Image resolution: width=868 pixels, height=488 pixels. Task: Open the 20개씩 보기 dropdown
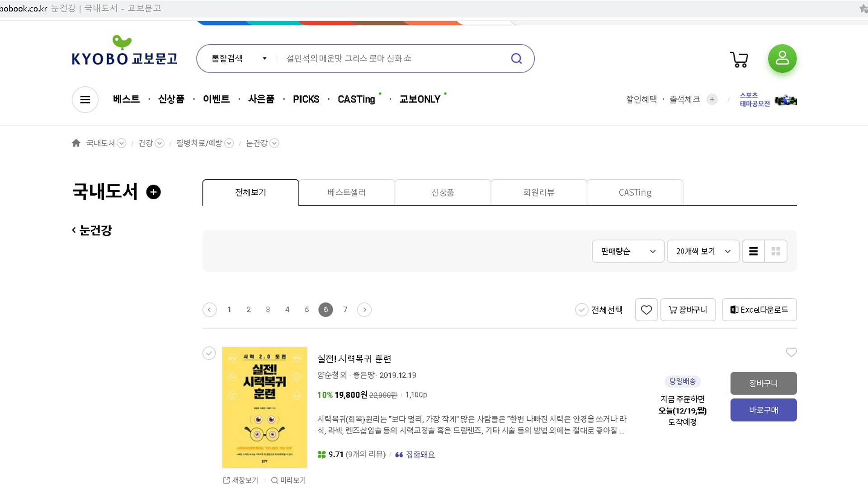pos(703,251)
